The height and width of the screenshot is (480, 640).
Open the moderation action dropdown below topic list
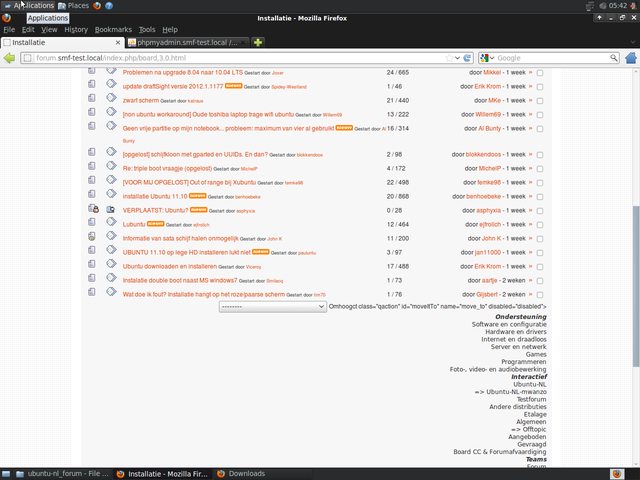click(x=273, y=307)
